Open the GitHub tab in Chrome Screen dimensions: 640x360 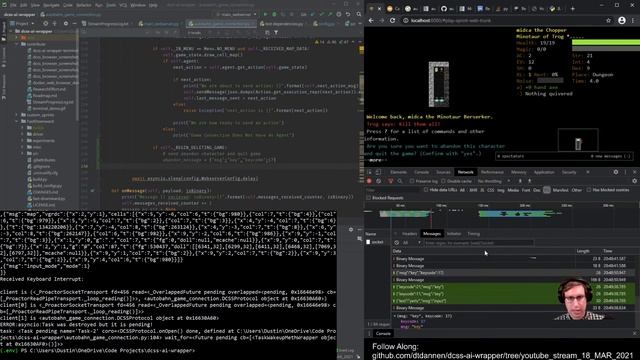444,9
